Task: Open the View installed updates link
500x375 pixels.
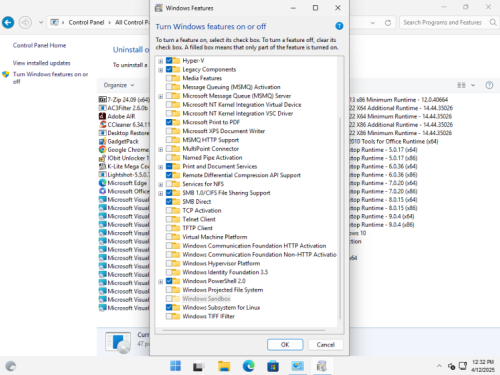Action: click(x=42, y=63)
